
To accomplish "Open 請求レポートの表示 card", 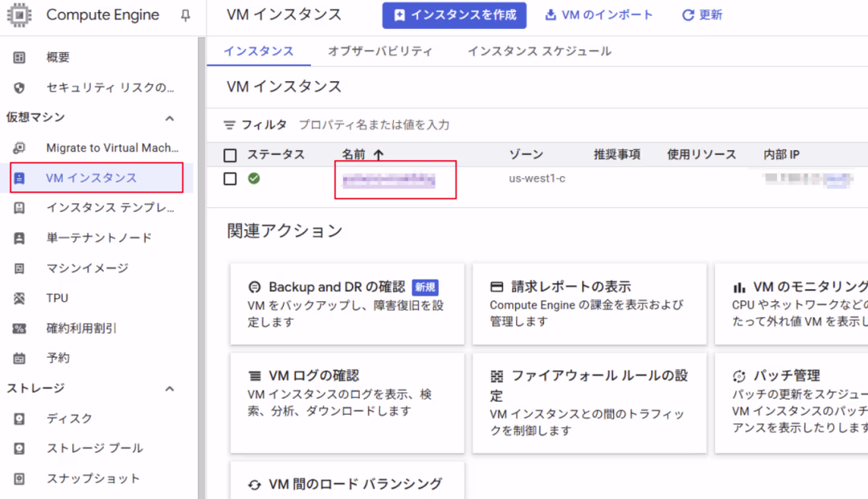I will 590,305.
